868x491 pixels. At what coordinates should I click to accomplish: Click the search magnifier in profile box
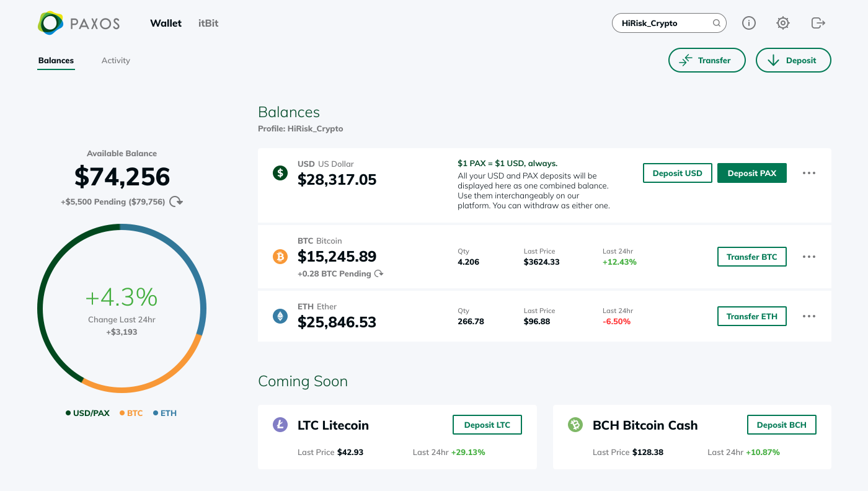pyautogui.click(x=716, y=24)
